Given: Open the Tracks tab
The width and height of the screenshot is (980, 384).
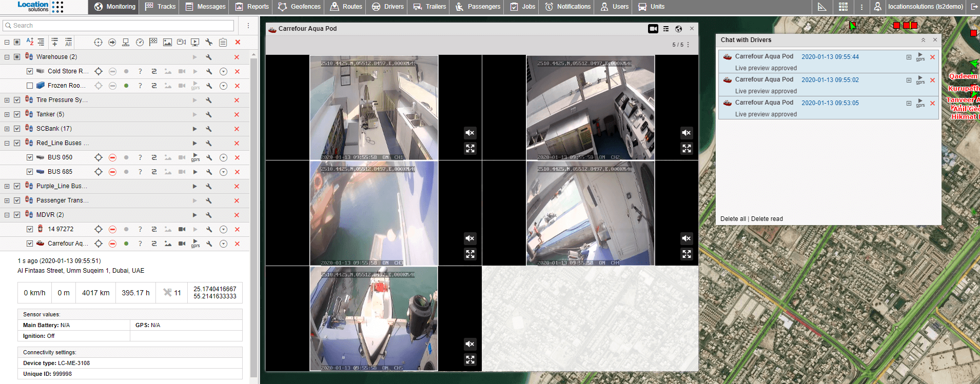Looking at the screenshot, I should click(160, 7).
